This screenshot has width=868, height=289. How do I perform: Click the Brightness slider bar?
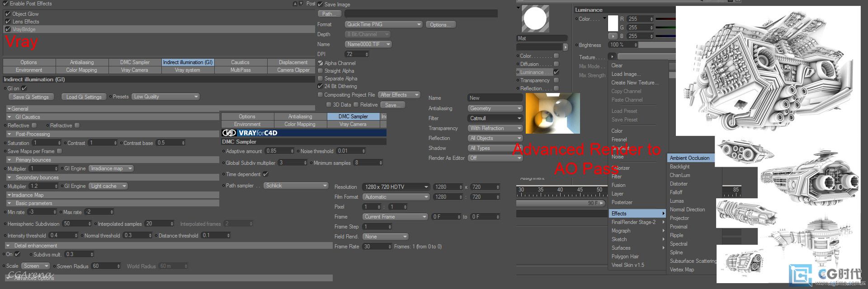[x=657, y=45]
